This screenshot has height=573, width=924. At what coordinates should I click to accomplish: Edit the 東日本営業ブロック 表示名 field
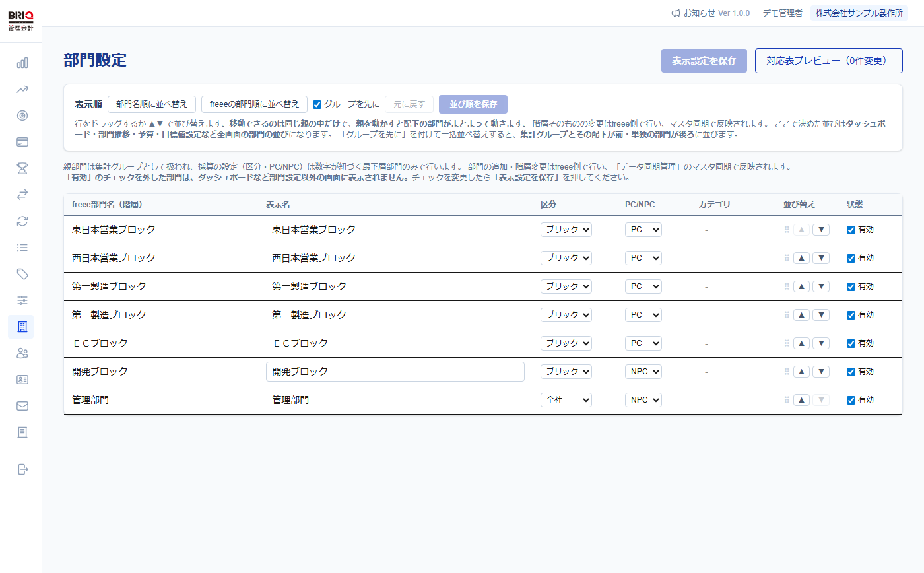tap(395, 230)
